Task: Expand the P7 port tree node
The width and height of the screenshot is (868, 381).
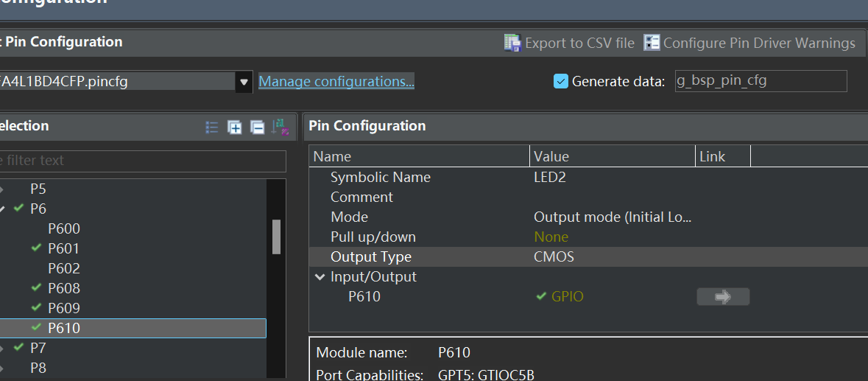Action: click(x=1, y=348)
